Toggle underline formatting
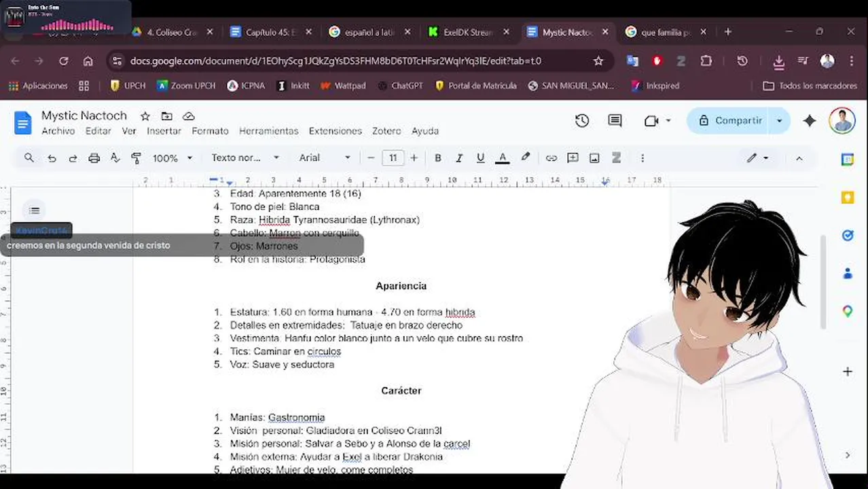Viewport: 868px width, 489px height. coord(481,158)
